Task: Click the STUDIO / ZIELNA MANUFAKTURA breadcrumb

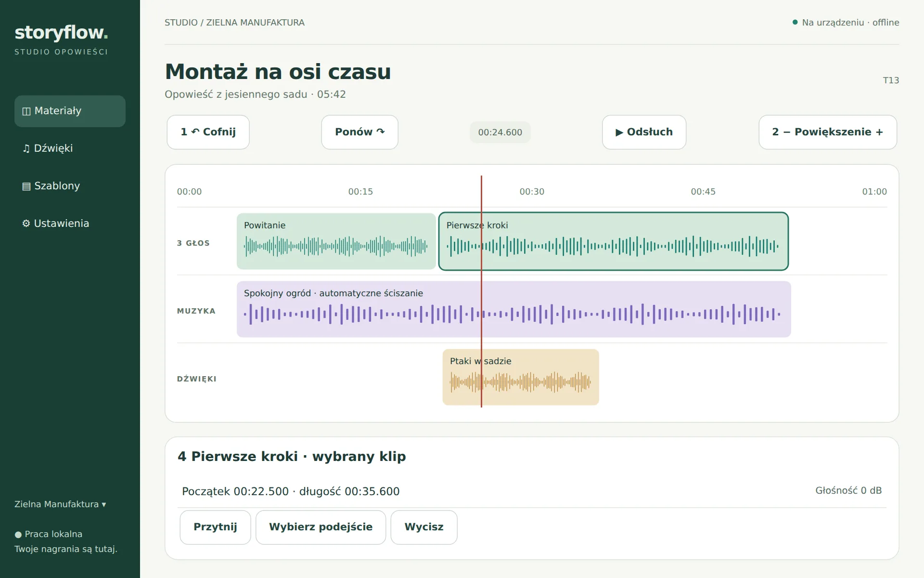Action: click(x=234, y=23)
